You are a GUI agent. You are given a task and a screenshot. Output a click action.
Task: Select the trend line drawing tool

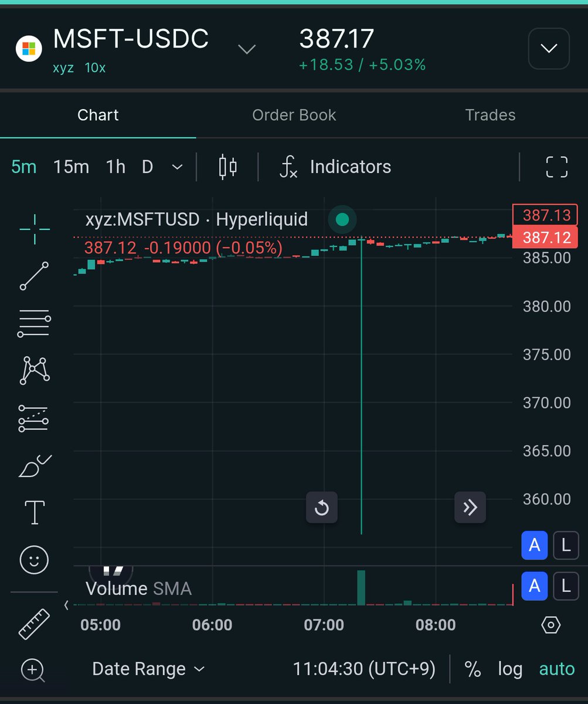[x=35, y=276]
